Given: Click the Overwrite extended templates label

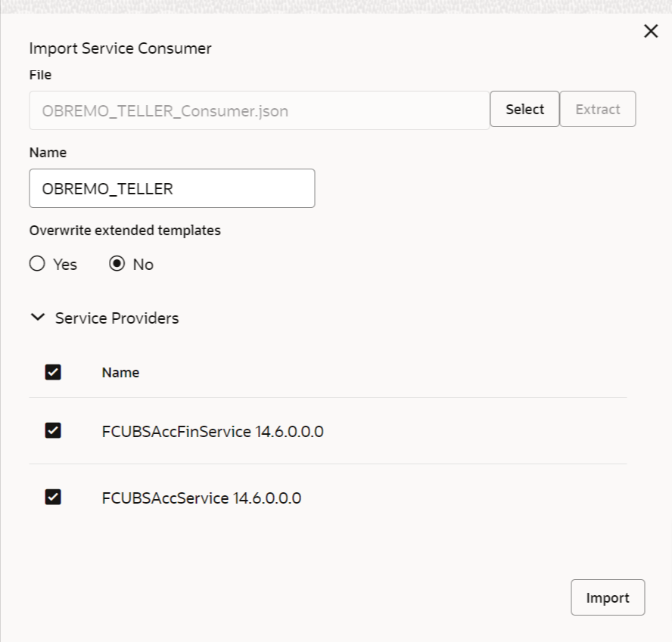Looking at the screenshot, I should click(x=125, y=231).
